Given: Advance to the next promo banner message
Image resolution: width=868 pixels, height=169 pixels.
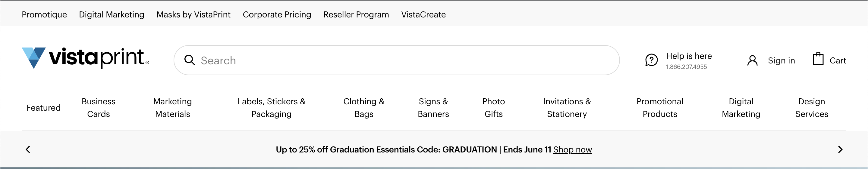Looking at the screenshot, I should (x=840, y=149).
